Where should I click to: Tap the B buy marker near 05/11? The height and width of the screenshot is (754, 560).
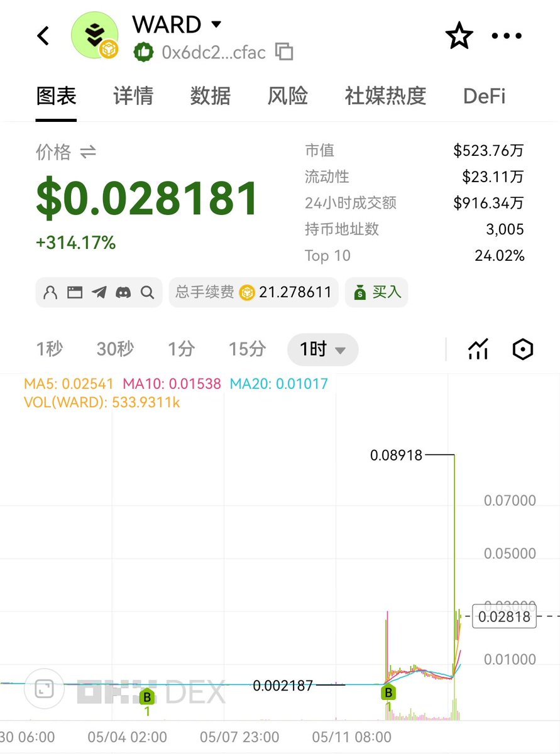(388, 693)
